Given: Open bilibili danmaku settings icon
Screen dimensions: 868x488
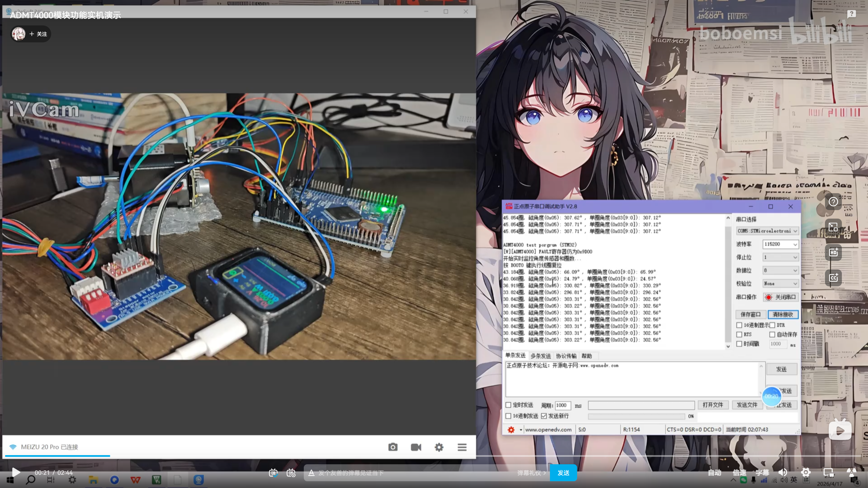Looking at the screenshot, I should click(291, 473).
